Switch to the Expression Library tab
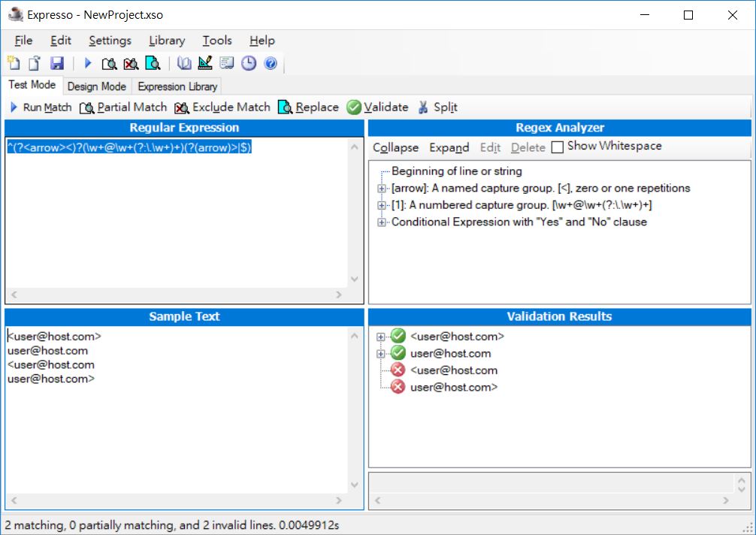This screenshot has height=535, width=756. (x=177, y=86)
